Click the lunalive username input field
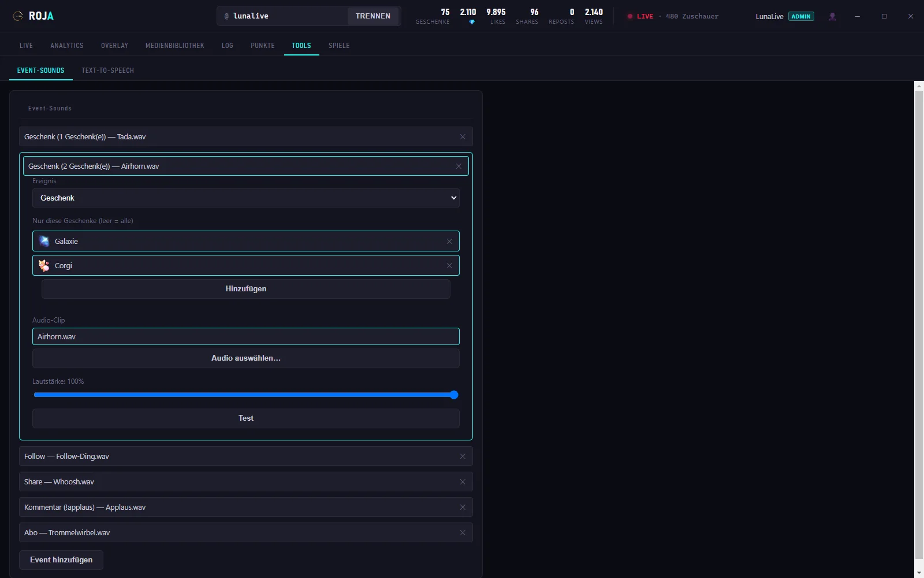This screenshot has height=578, width=924. coord(283,16)
